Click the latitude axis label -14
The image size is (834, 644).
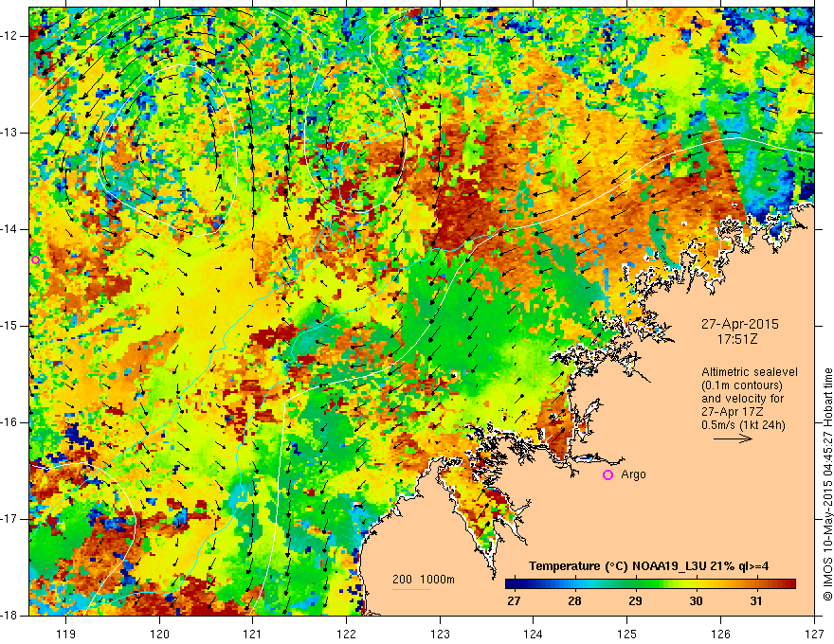(x=10, y=229)
